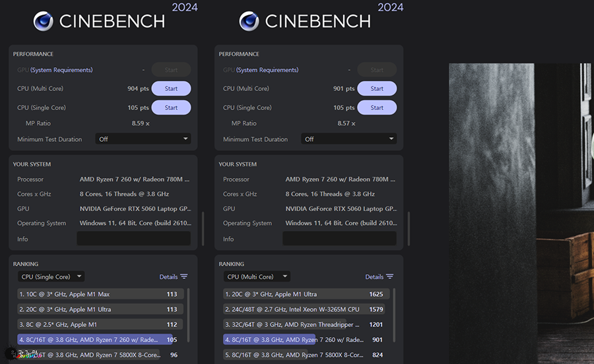594x364 pixels.
Task: Click '901 pts' multi core score
Action: tap(344, 88)
